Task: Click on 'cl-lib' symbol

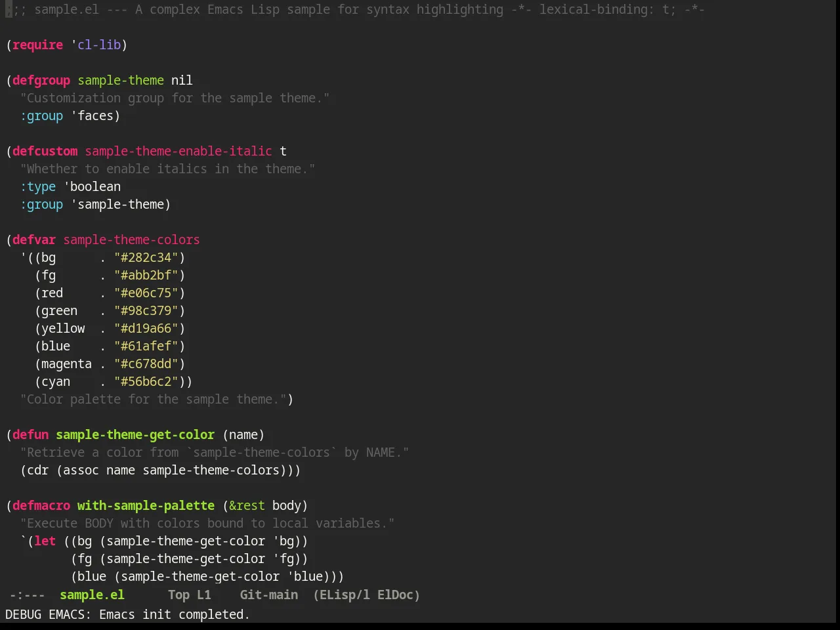Action: pos(99,45)
